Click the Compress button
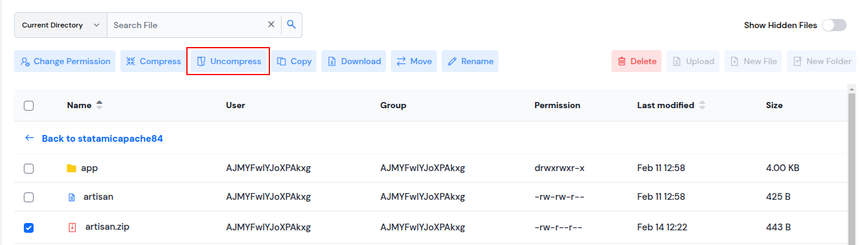This screenshot has height=245, width=868. pos(153,61)
